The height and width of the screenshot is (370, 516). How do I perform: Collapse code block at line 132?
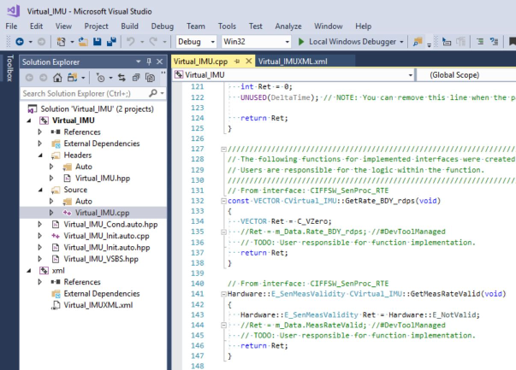pos(224,201)
